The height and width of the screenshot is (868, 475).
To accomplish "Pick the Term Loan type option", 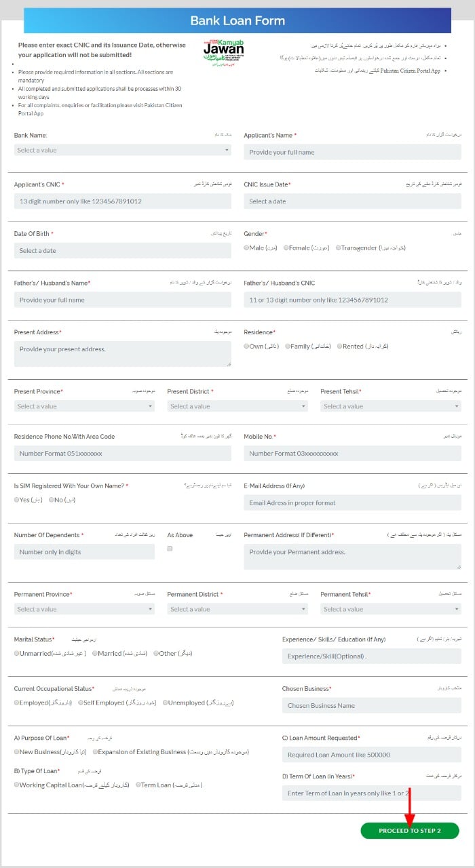I will (x=138, y=785).
